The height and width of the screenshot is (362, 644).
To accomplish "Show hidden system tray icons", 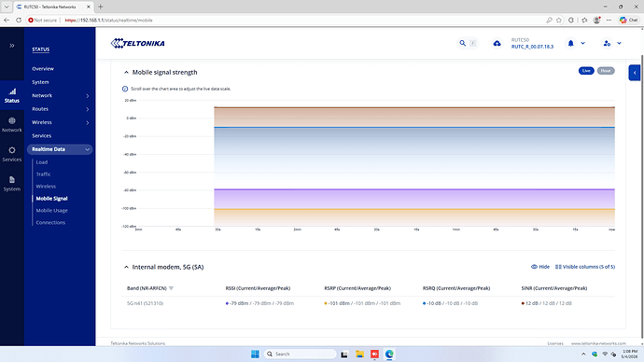I will [x=583, y=354].
